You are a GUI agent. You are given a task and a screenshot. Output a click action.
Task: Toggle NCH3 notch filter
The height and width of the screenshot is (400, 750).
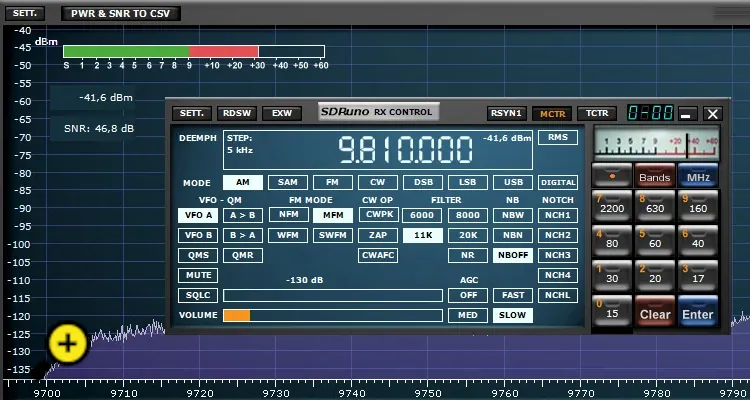coord(558,256)
